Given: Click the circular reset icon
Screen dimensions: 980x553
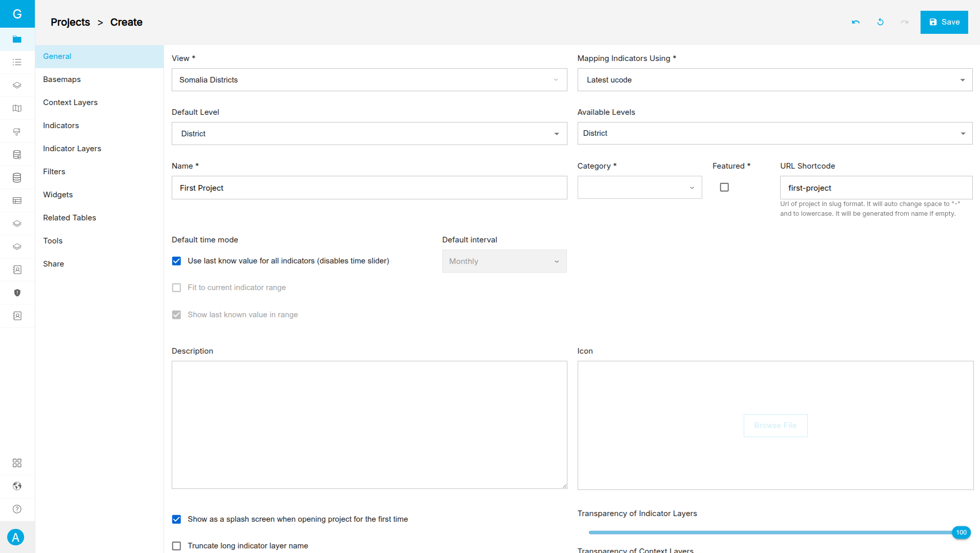Looking at the screenshot, I should (x=880, y=22).
